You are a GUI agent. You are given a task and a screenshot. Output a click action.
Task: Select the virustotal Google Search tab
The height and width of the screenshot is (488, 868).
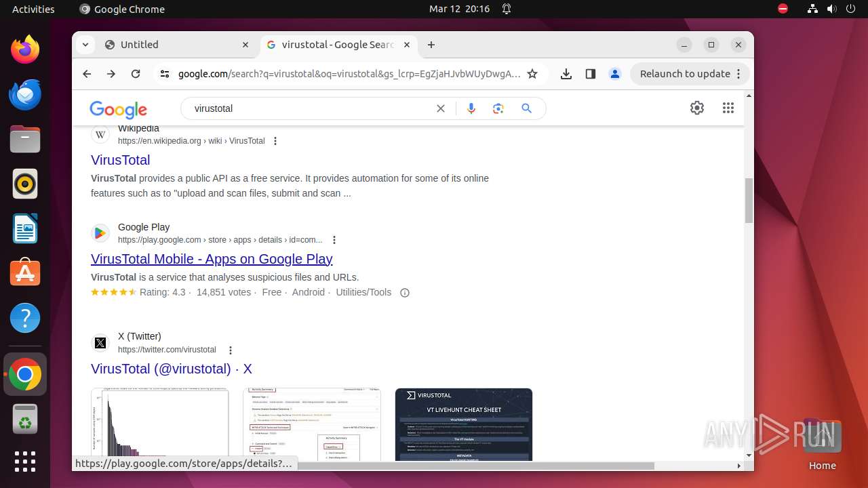[x=338, y=45]
